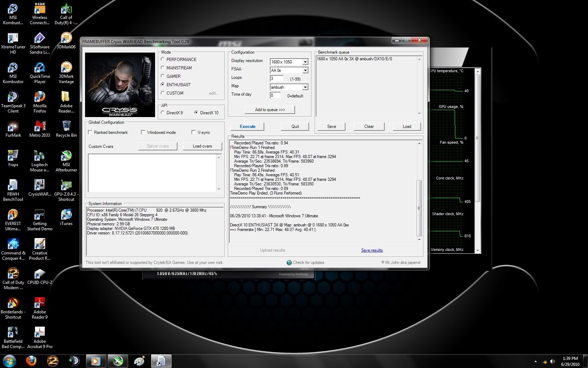Choose DirectX 9 API option

click(x=162, y=113)
